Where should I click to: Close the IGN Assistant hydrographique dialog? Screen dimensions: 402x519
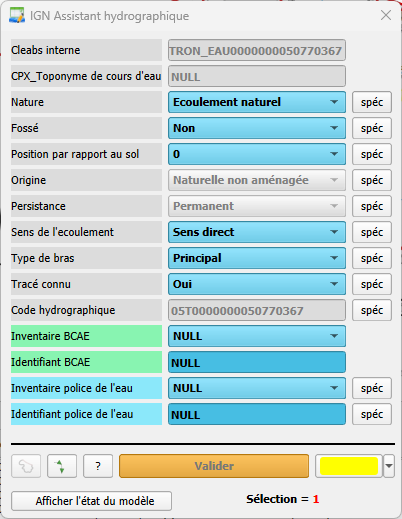(x=386, y=15)
